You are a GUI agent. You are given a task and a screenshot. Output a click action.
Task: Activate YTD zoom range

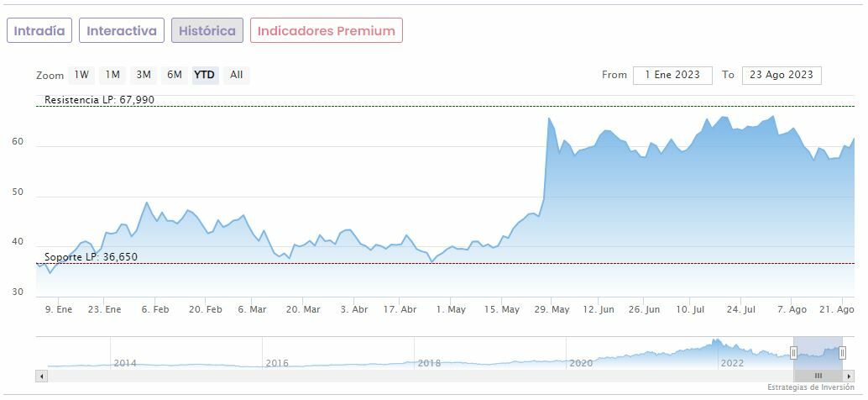pos(204,75)
